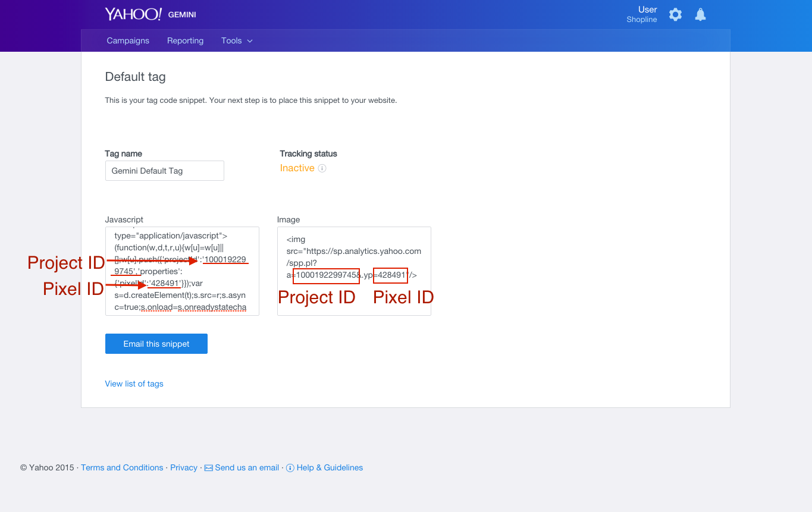Screen dimensions: 812x512
Task: Open the Privacy link in the footer
Action: pyautogui.click(x=184, y=467)
